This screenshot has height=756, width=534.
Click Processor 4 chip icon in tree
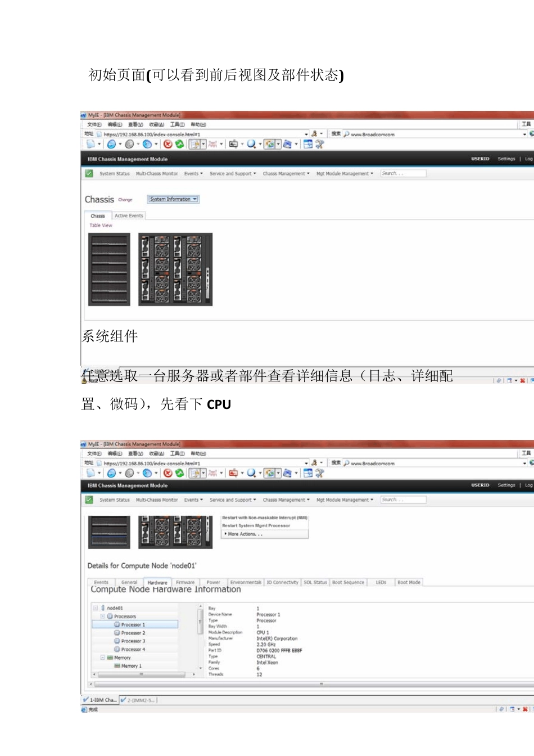[x=117, y=649]
